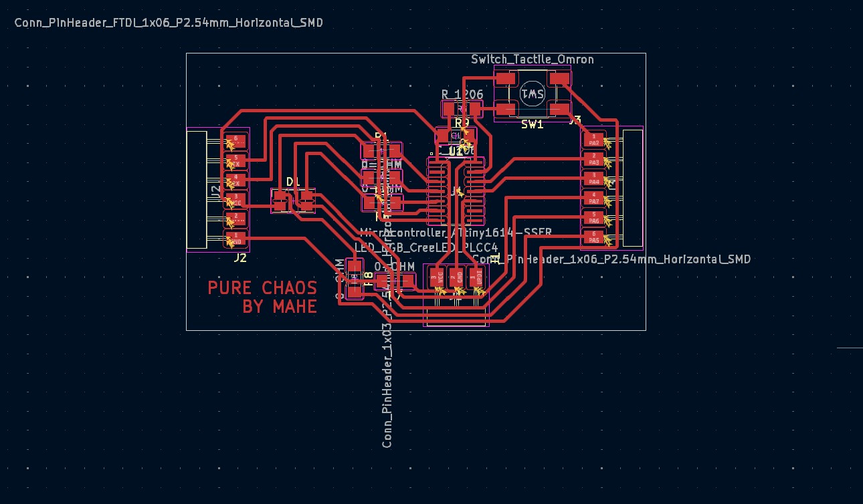Select the bottom-right pad of switch SW1
Screen dimensions: 863x504
pyautogui.click(x=559, y=108)
